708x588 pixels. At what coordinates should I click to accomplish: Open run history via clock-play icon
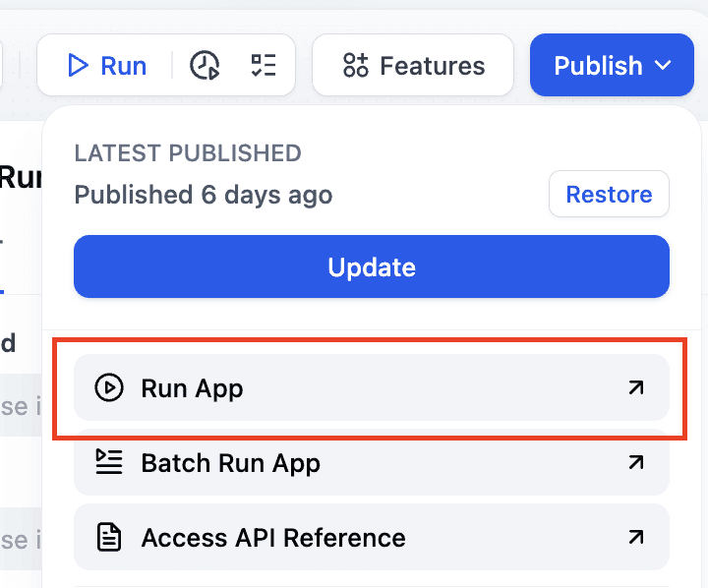(x=205, y=66)
